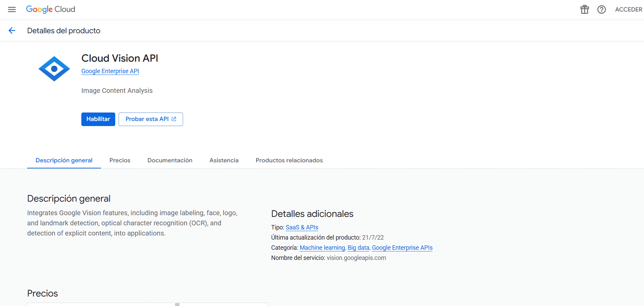The image size is (644, 306).
Task: Open the Google Enterprise APIs category link
Action: click(402, 248)
